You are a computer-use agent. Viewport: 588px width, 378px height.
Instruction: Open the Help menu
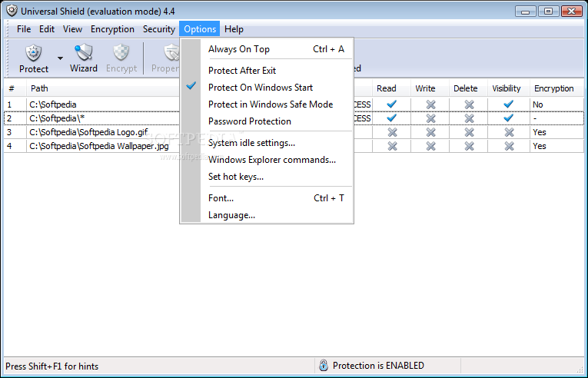234,29
